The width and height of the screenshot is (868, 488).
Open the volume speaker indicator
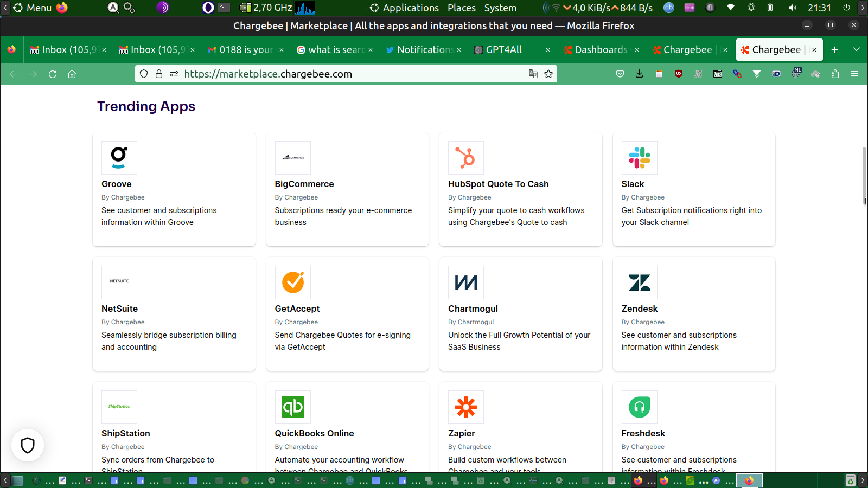click(x=793, y=8)
